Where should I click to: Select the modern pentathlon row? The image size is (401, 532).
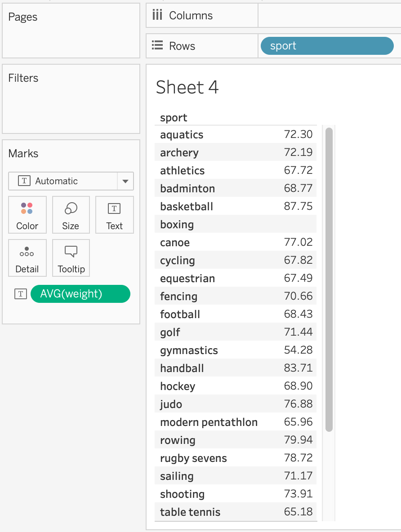[209, 422]
